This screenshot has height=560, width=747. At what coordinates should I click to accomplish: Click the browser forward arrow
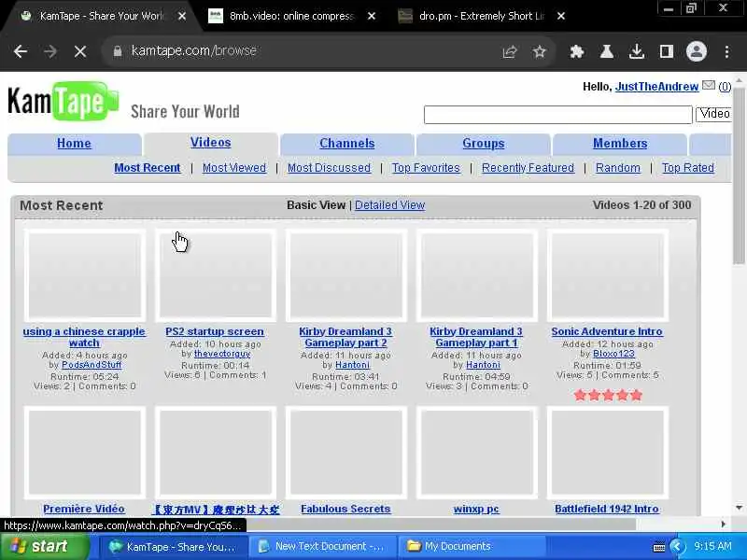coord(50,51)
